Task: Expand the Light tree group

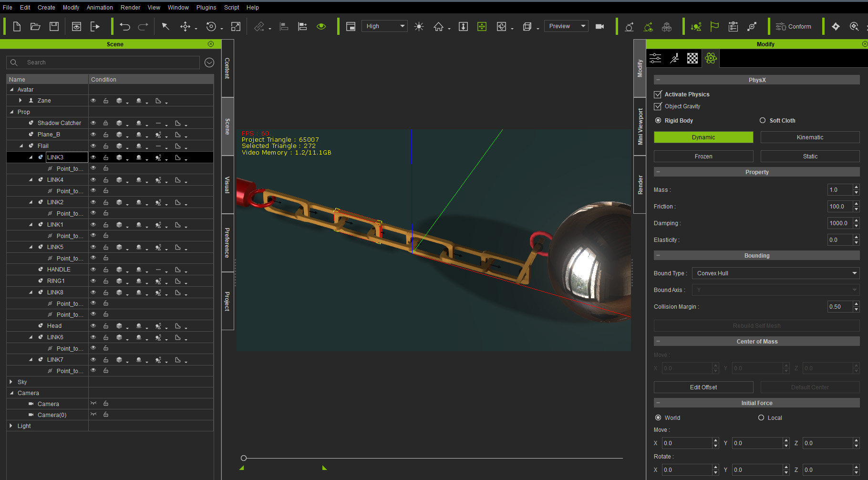Action: click(11, 426)
